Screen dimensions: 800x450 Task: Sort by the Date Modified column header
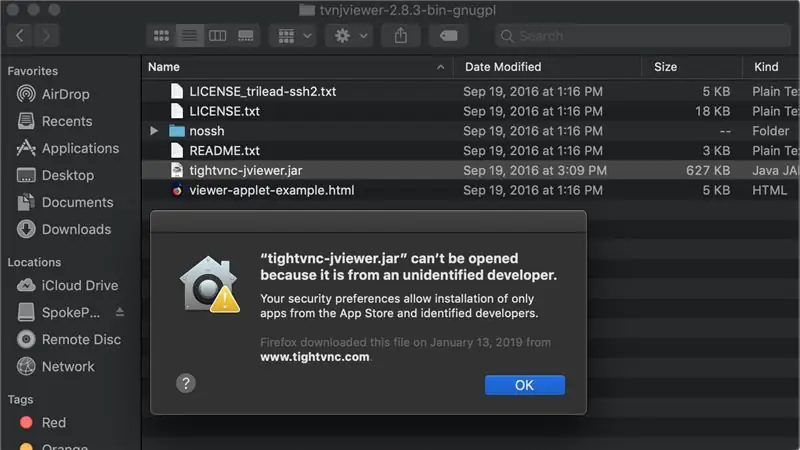click(547, 67)
